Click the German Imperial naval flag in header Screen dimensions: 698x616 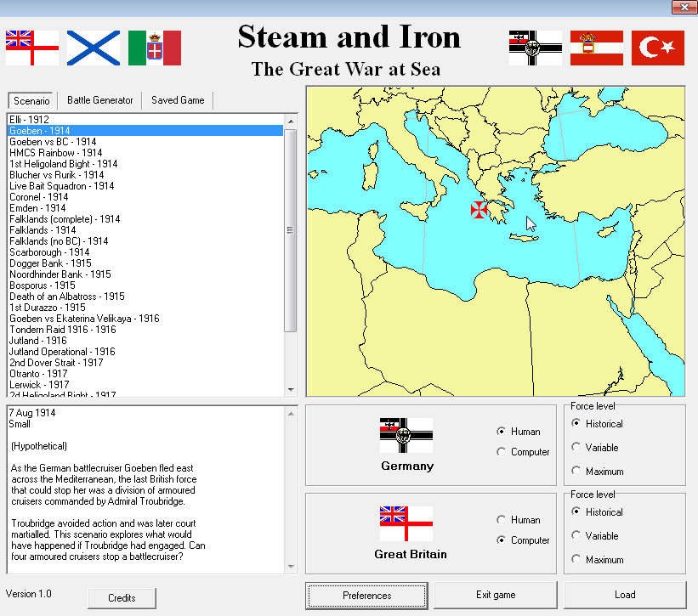click(536, 48)
